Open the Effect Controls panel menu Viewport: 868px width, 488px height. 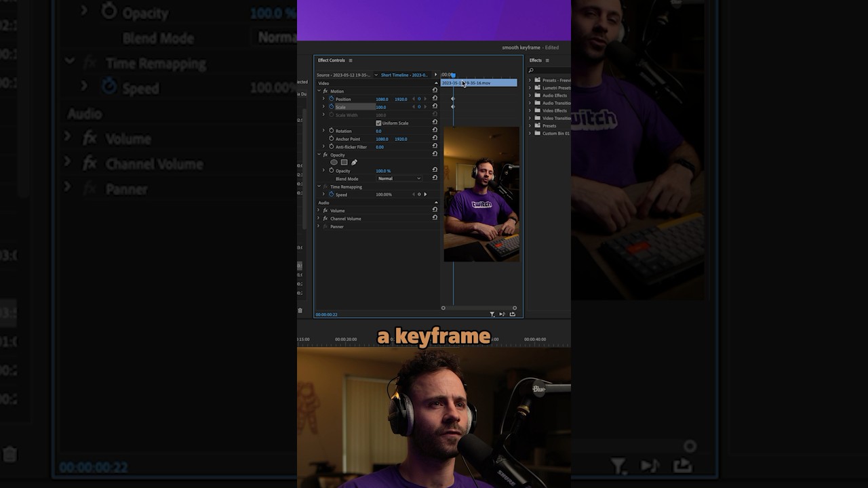(351, 60)
